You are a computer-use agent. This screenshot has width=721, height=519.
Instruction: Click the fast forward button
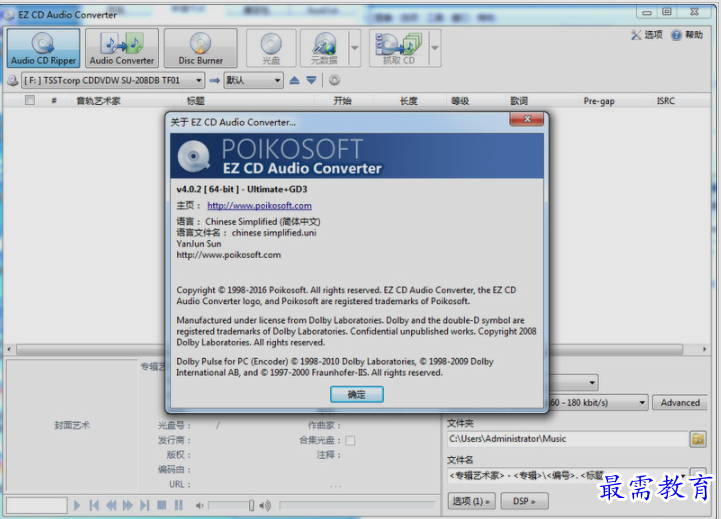pos(127,506)
